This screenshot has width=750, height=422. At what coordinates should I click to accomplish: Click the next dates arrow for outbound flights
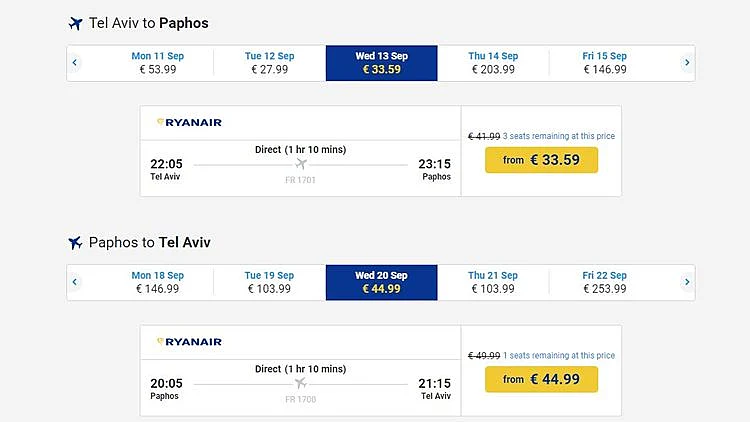[686, 63]
